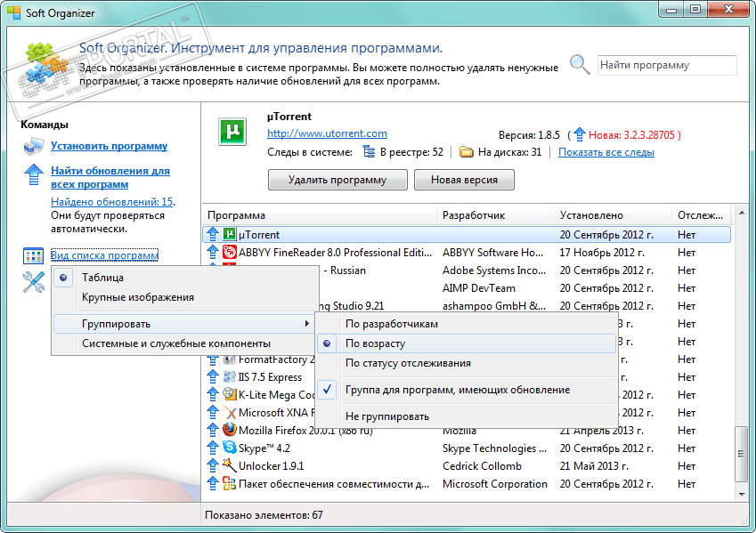Click the blue update arrow icon in Commands
The image size is (756, 533).
[34, 174]
